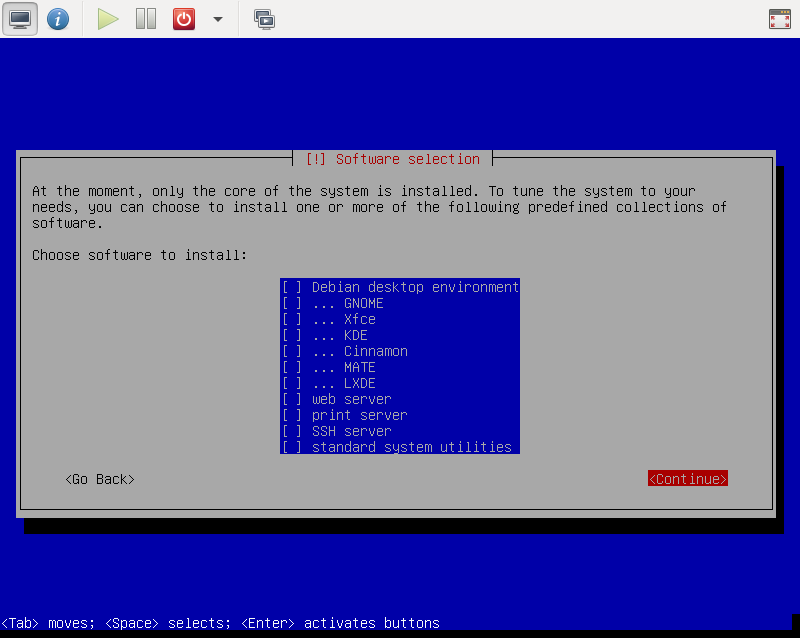Open manage VM snapshots view

point(264,19)
